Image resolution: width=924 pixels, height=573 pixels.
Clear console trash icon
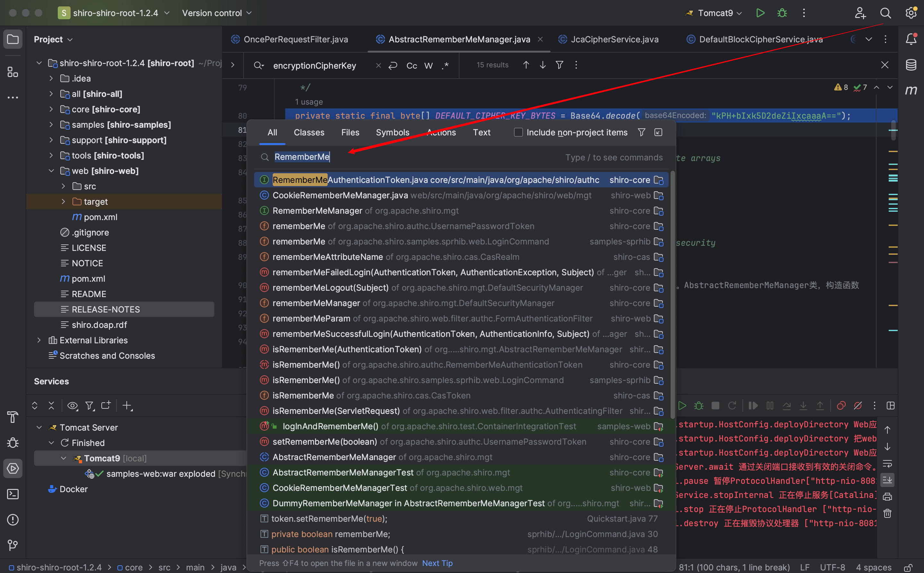(887, 514)
